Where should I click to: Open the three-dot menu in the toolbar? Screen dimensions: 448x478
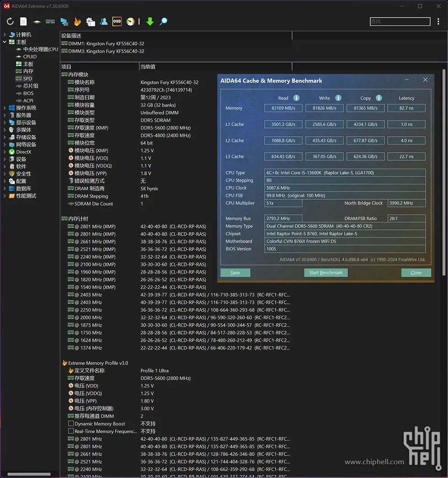pyautogui.click(x=438, y=21)
